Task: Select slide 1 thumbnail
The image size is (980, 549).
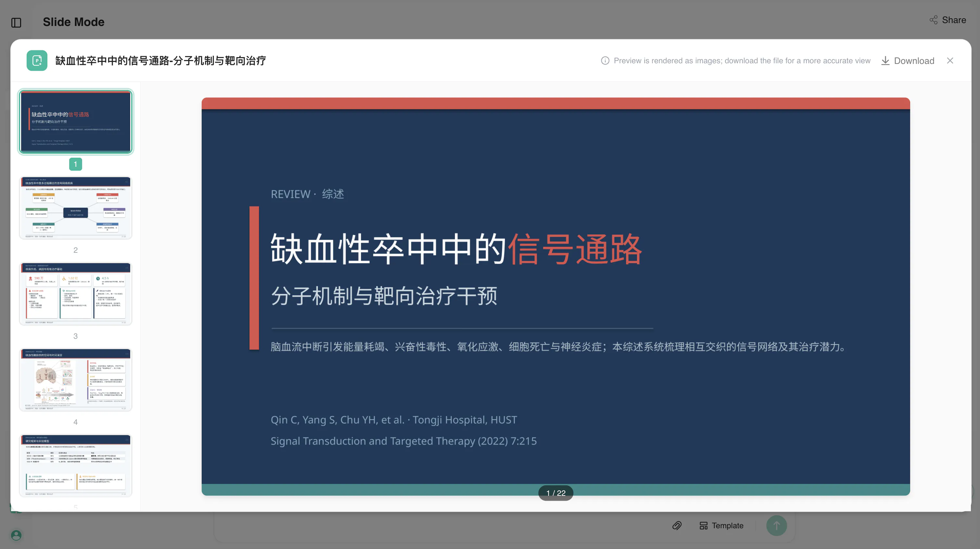Action: tap(76, 122)
